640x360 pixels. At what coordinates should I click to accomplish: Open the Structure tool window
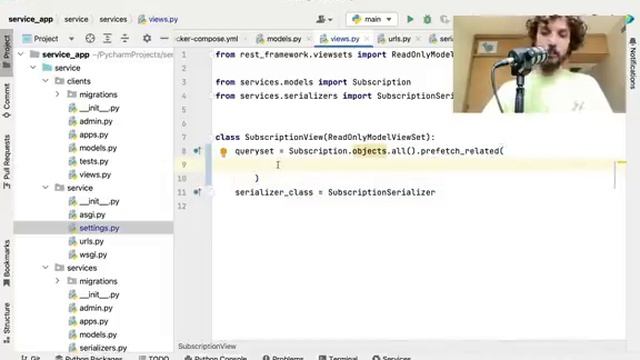7,323
